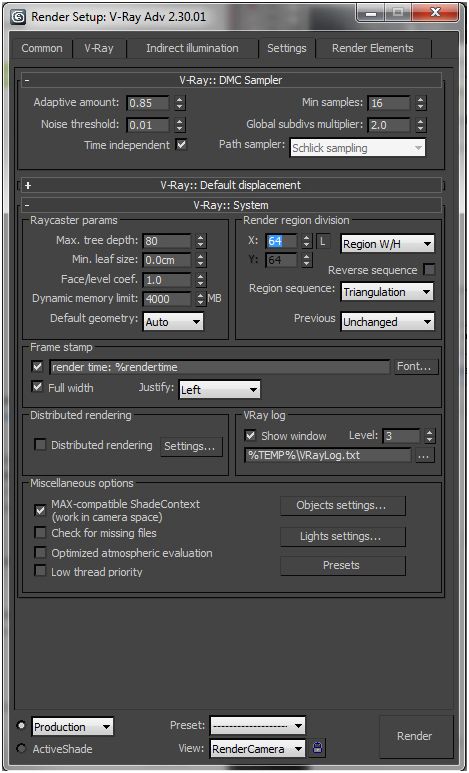Click the Min. leaf size spinner
Image resolution: width=469 pixels, height=773 pixels.
click(x=200, y=260)
